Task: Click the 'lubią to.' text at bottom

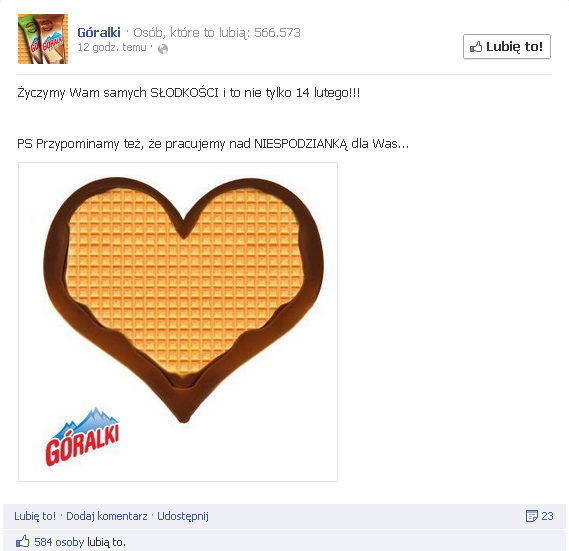Action: coord(106,542)
